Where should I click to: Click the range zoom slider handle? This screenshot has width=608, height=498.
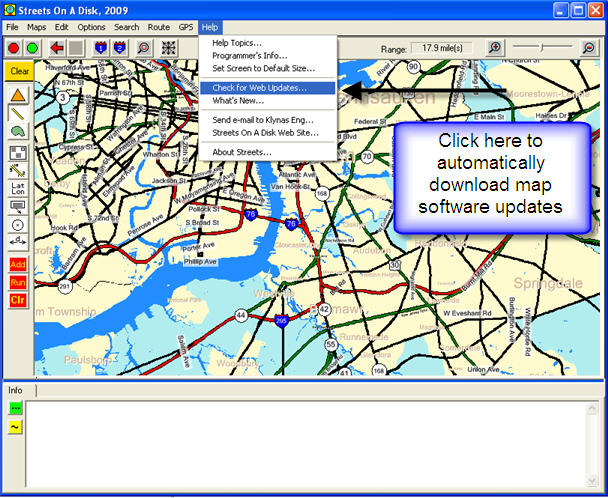(542, 47)
